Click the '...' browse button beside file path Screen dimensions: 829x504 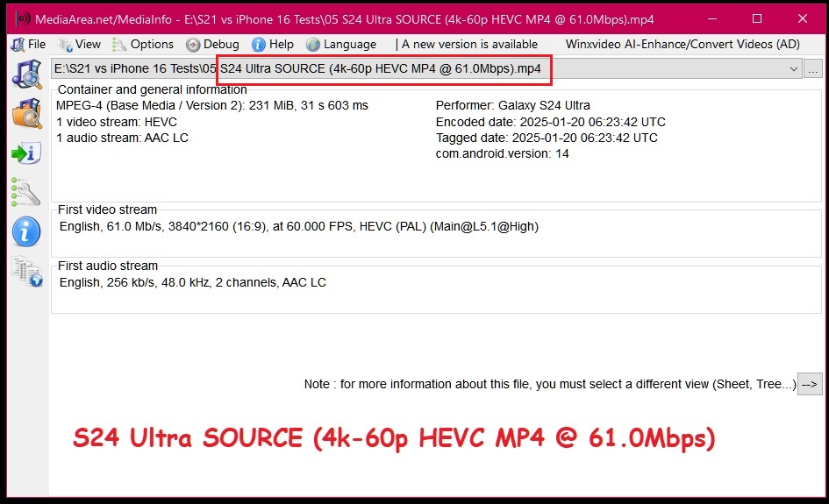[813, 69]
